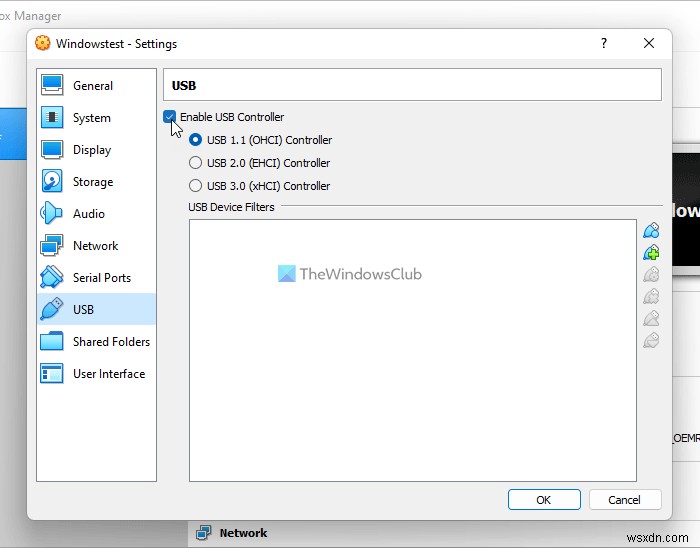
Task: Switch to the Storage settings page
Action: (96, 182)
